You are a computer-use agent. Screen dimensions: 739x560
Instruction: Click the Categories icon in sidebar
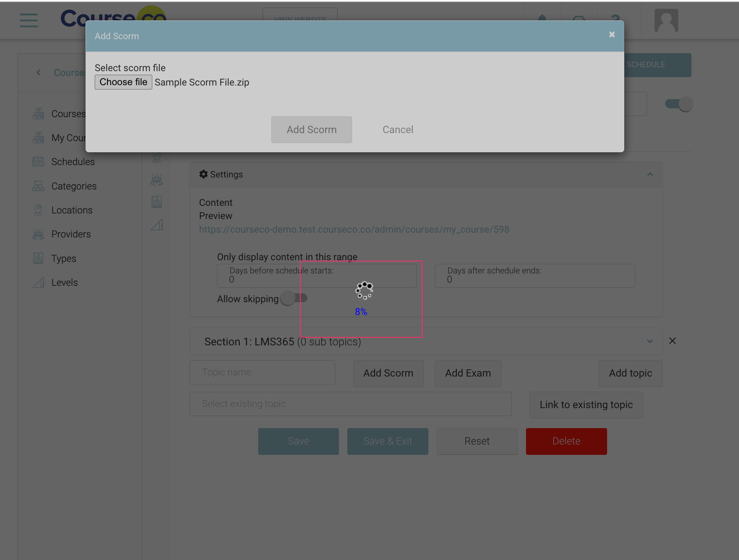[x=38, y=186]
